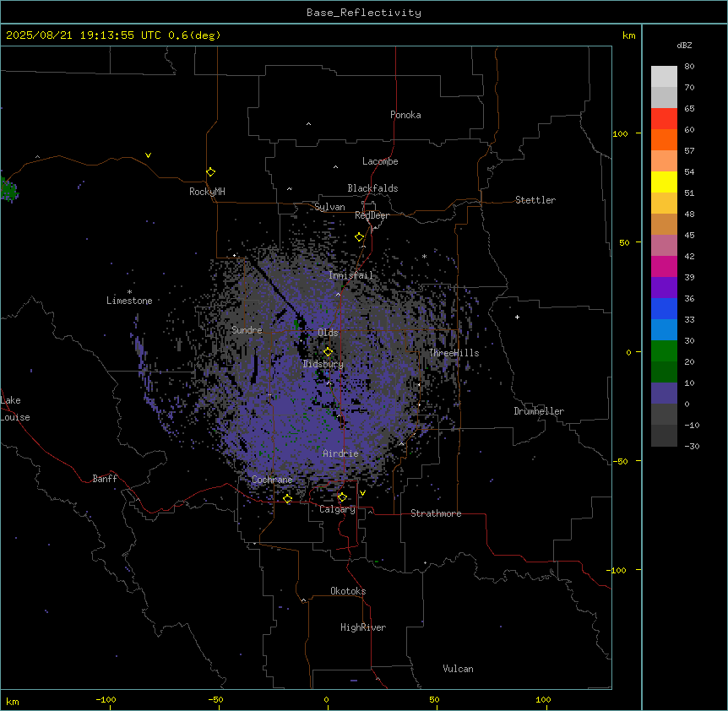728x711 pixels.
Task: Click the yellow diamond marker below Cochrane
Action: [x=287, y=499]
